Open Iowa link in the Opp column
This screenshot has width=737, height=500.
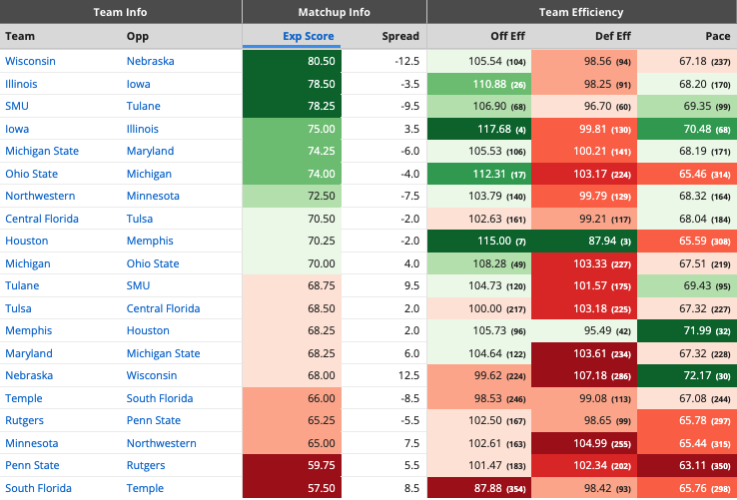[138, 84]
